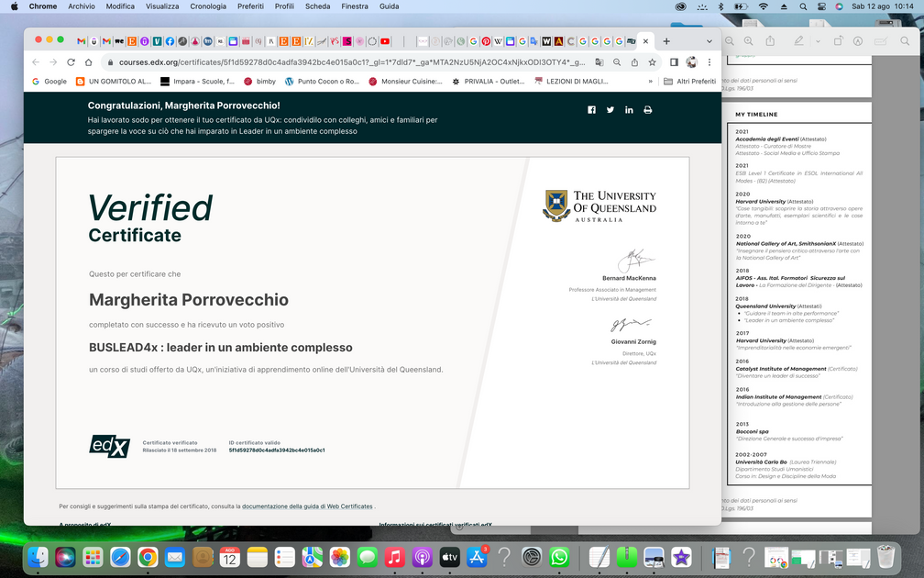Open Control Center in menu bar
The height and width of the screenshot is (578, 924).
tap(821, 6)
